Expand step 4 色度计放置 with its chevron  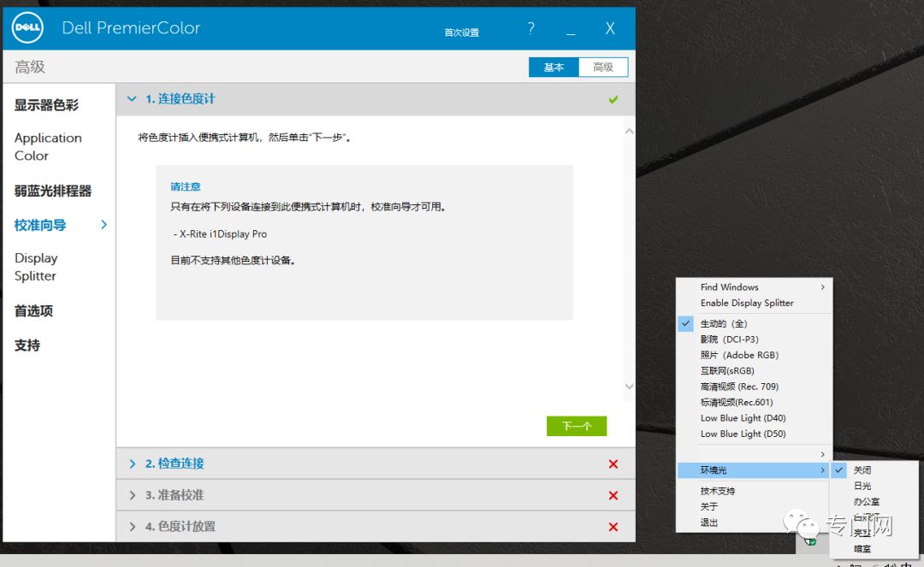[132, 527]
